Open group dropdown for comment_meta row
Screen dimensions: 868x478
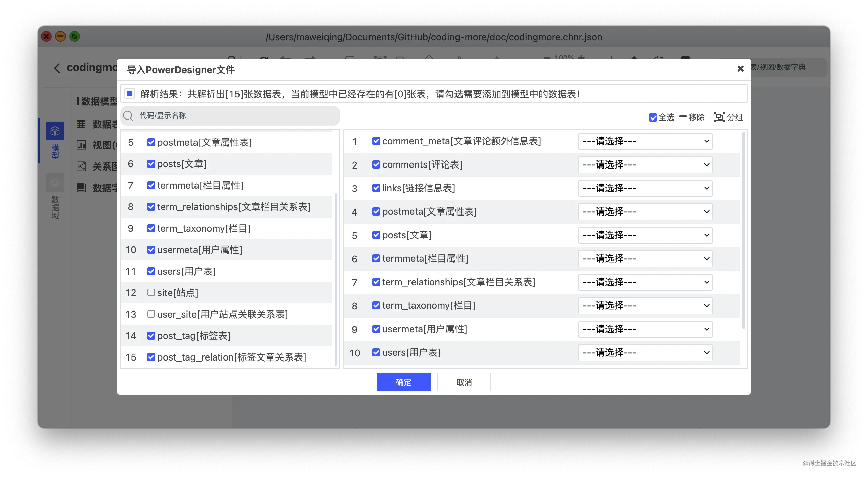click(645, 141)
